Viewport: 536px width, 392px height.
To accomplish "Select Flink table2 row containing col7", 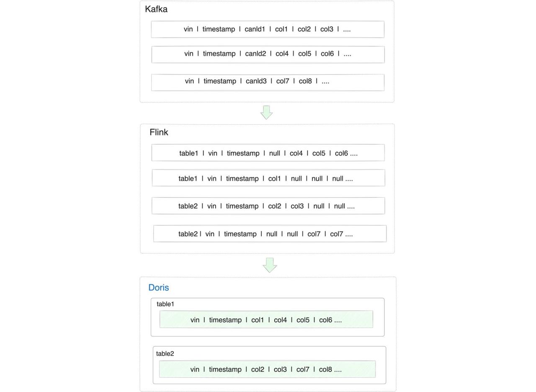I will (270, 234).
